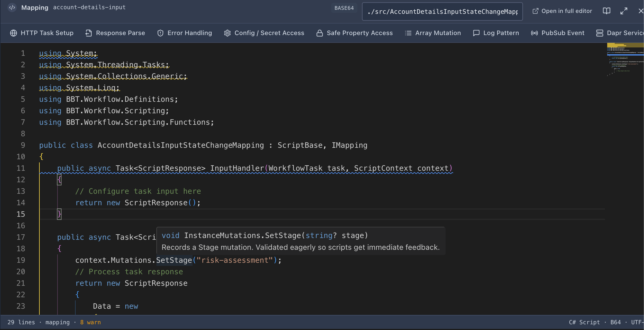The width and height of the screenshot is (644, 330).
Task: Click the Response Parse file icon
Action: pos(89,33)
